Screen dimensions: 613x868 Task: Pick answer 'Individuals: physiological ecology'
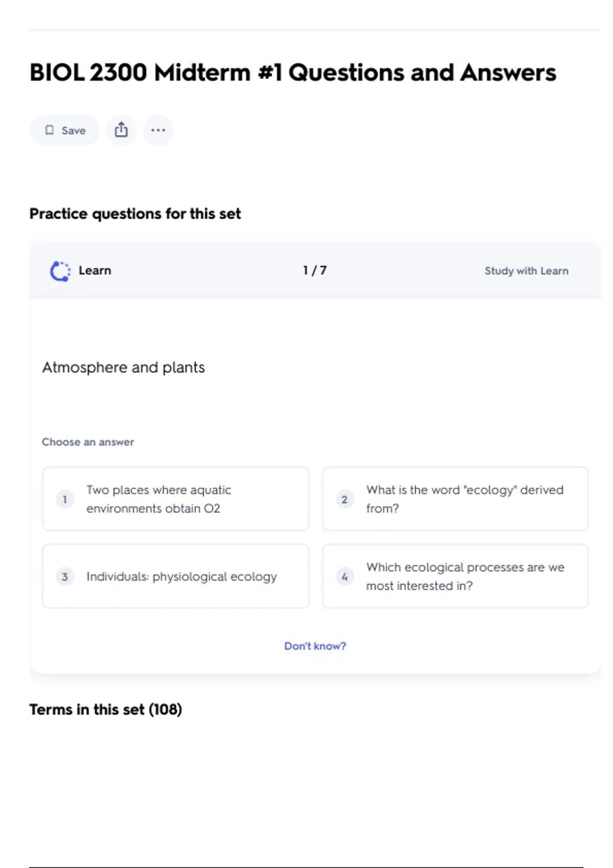tap(175, 576)
